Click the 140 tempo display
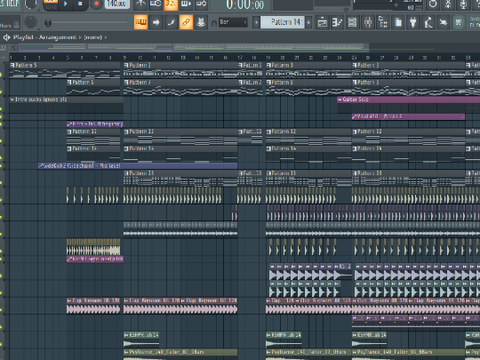The height and width of the screenshot is (360, 480). point(117,4)
